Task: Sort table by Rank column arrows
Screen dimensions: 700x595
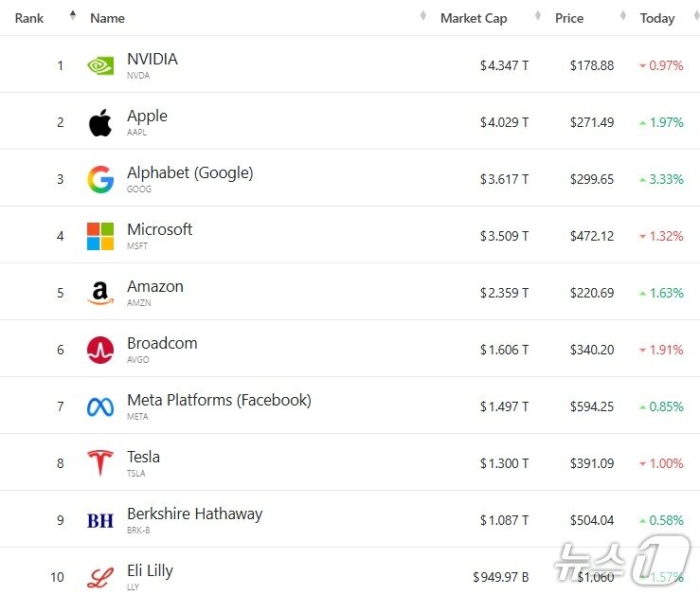Action: click(x=73, y=17)
